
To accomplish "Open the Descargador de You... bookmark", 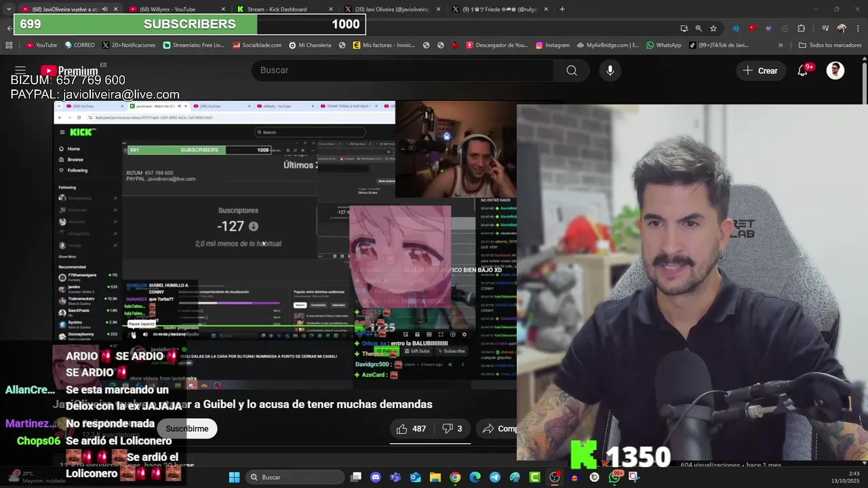I will point(498,45).
